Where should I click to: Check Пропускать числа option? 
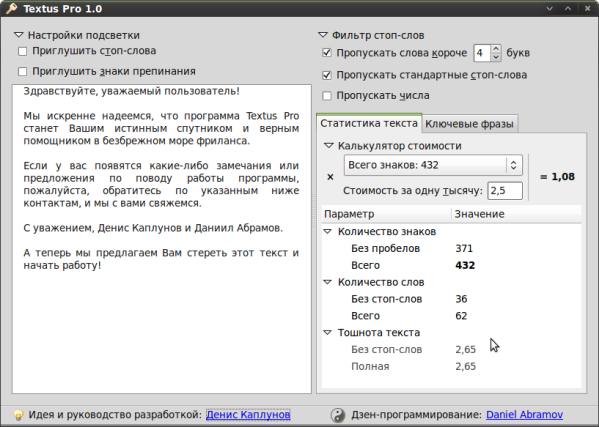(327, 95)
